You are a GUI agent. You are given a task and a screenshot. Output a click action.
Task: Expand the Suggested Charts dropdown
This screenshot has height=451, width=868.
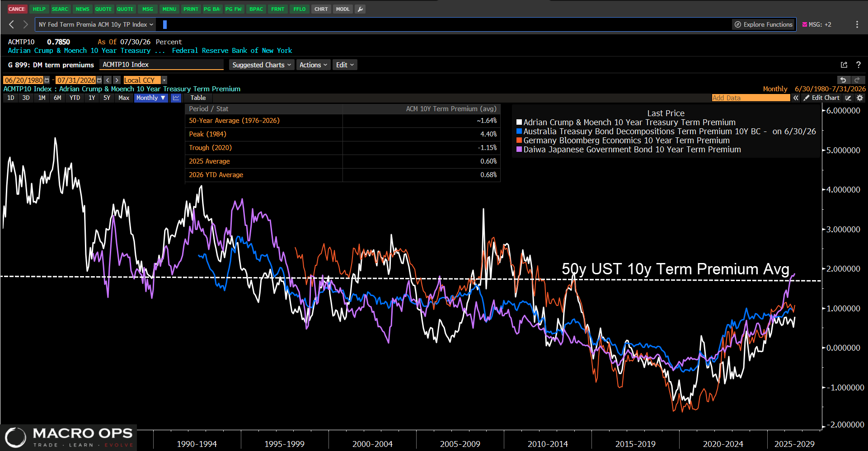262,65
